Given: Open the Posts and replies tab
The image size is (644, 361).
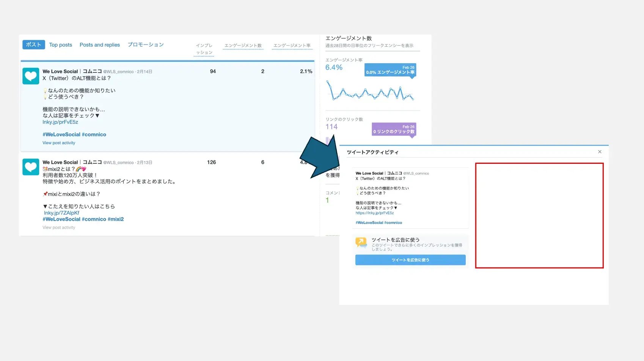Looking at the screenshot, I should [x=100, y=45].
